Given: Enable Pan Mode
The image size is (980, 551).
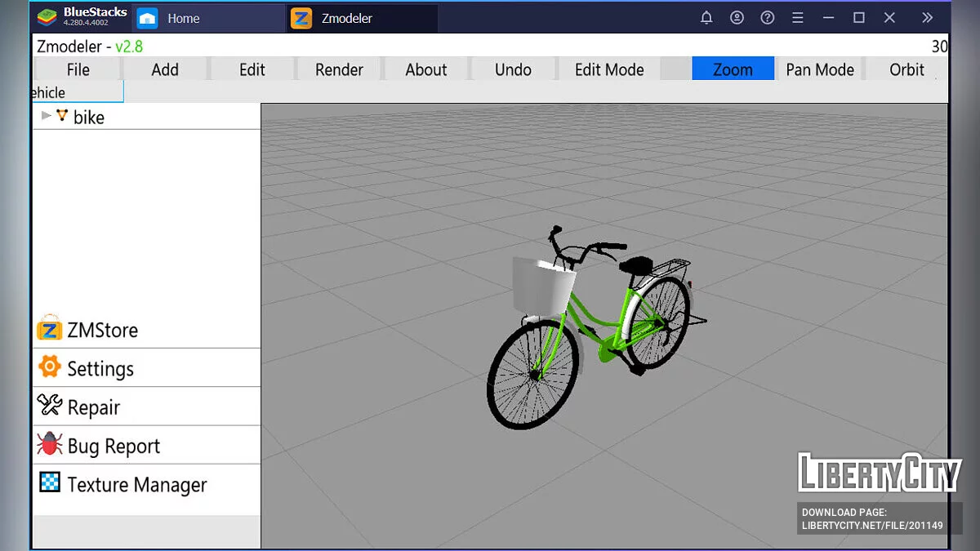Looking at the screenshot, I should [x=820, y=69].
